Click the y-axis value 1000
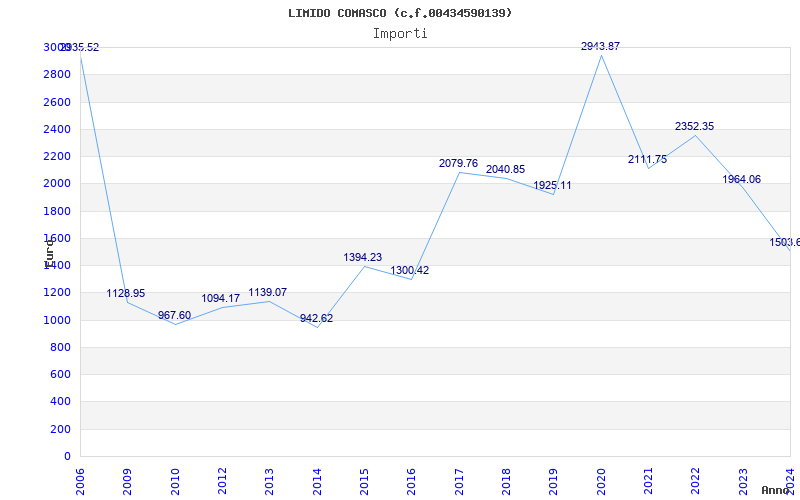The width and height of the screenshot is (800, 500). pyautogui.click(x=57, y=320)
